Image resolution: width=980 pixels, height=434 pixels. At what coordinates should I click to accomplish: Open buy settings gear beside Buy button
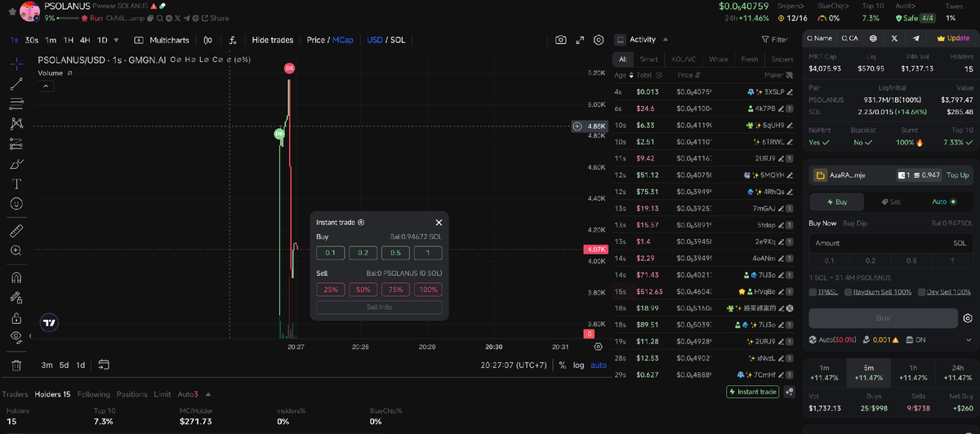[968, 318]
